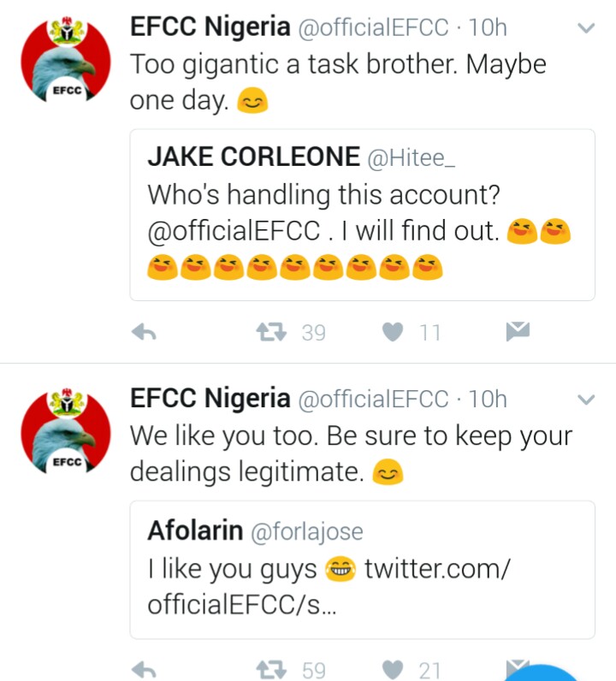616x681 pixels.
Task: Open @forlajose profile handle
Action: (x=306, y=531)
